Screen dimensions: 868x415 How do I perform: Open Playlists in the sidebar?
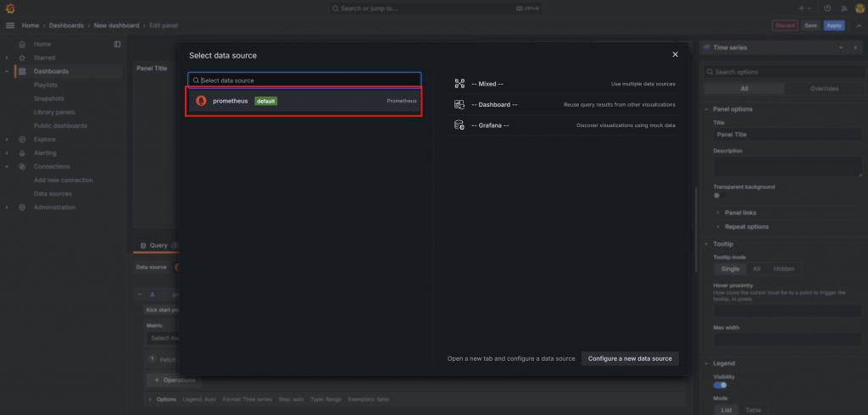(46, 86)
